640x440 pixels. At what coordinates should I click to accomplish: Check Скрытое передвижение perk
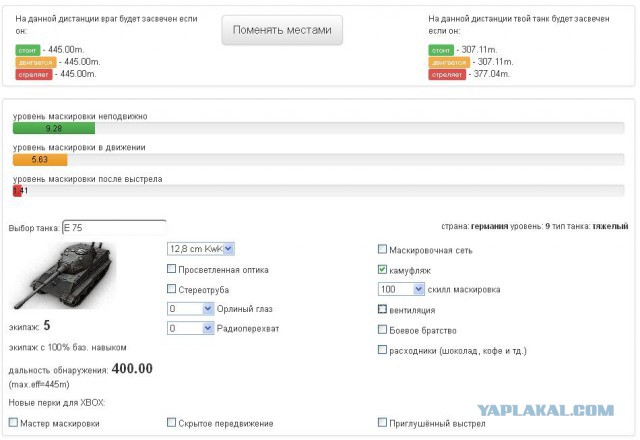(x=171, y=422)
